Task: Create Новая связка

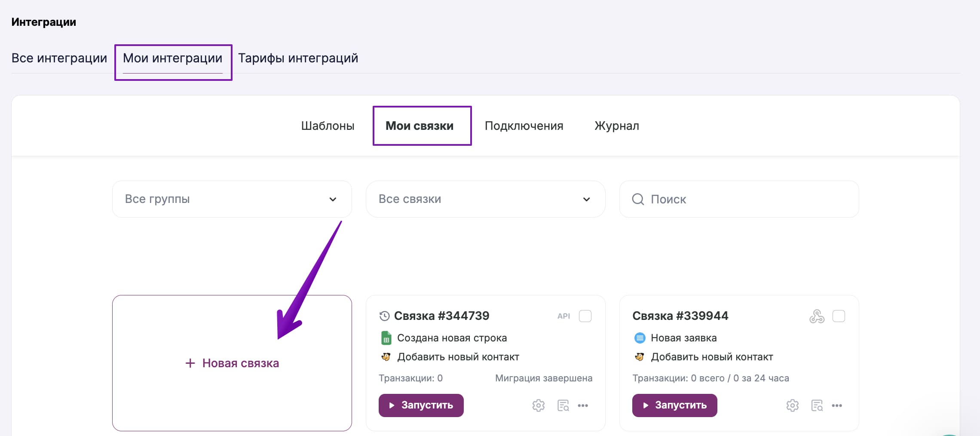Action: [x=232, y=363]
